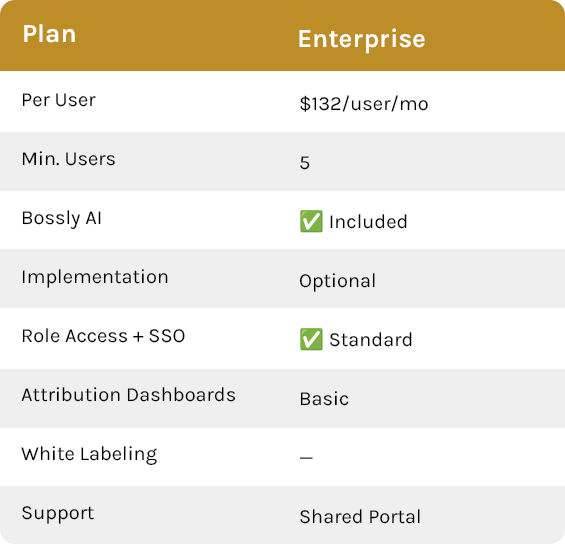Click the Basic dashboards value

(x=324, y=399)
